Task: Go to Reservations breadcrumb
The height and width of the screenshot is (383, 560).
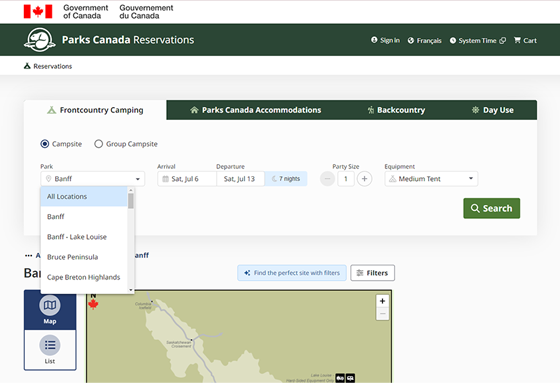Action: [x=48, y=66]
